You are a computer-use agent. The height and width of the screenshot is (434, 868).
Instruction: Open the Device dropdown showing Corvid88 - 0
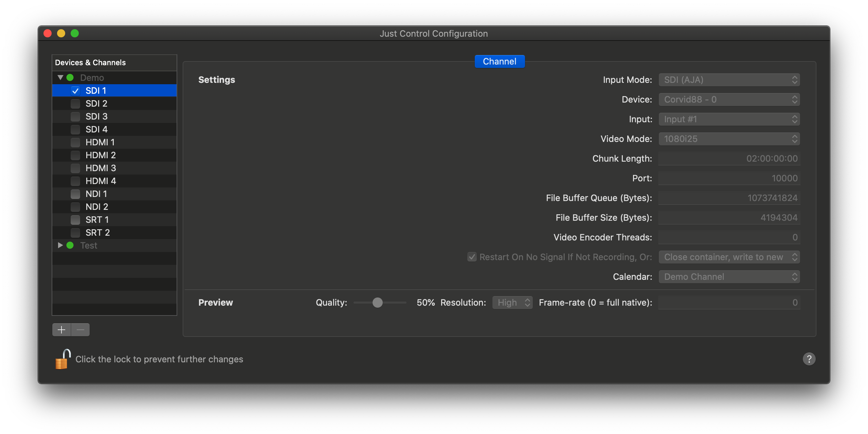click(x=729, y=100)
